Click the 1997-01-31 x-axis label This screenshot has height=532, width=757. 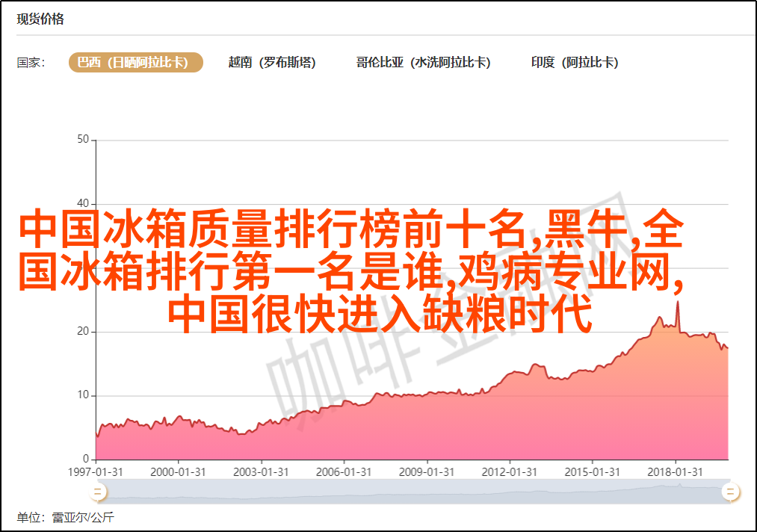[x=96, y=471]
